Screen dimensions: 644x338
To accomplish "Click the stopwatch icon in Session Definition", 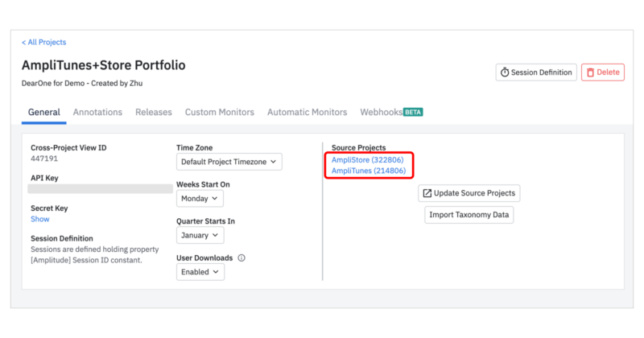I will (505, 72).
